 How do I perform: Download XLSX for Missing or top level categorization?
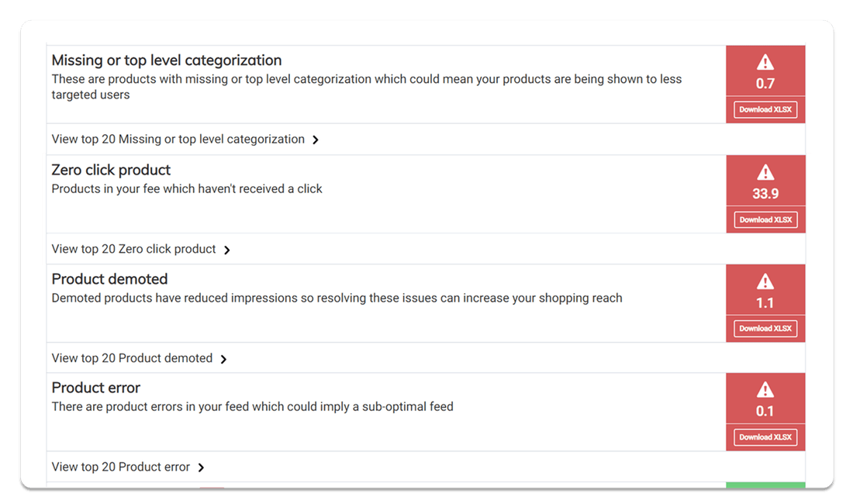765,109
